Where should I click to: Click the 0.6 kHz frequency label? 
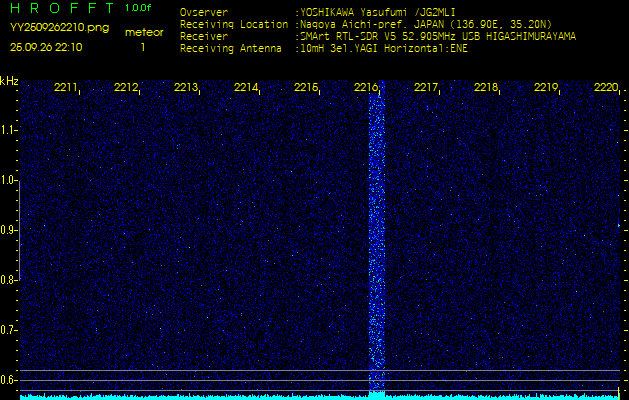(x=7, y=380)
